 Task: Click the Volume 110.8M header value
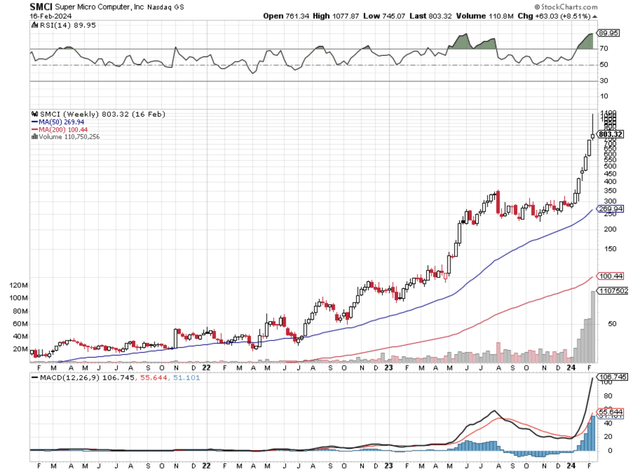click(x=484, y=16)
